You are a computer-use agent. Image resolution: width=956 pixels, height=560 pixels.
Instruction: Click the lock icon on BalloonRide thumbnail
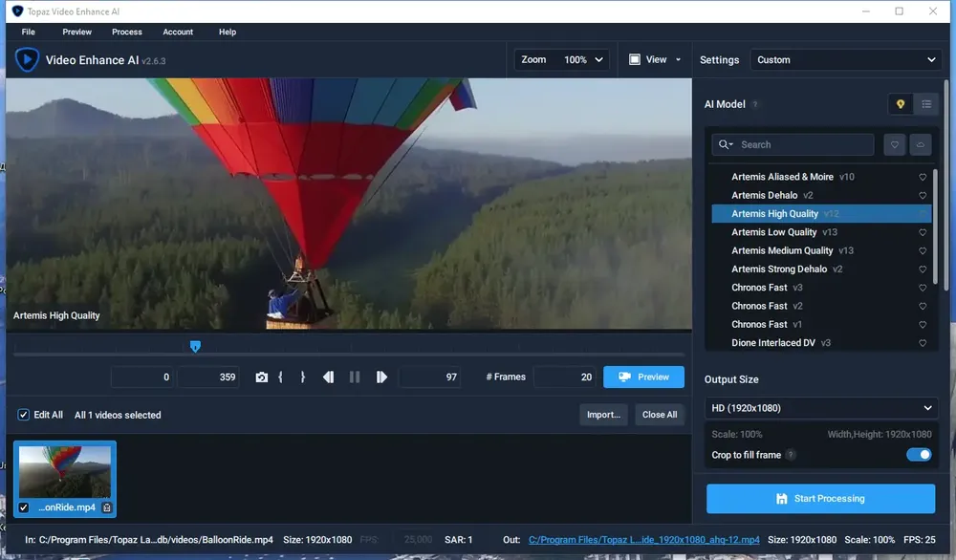tap(107, 507)
